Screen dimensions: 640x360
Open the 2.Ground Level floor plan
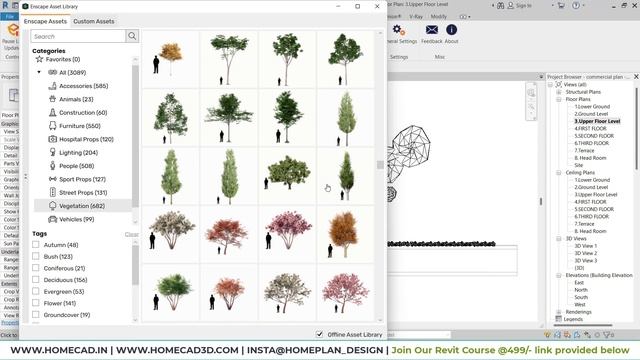tap(591, 114)
